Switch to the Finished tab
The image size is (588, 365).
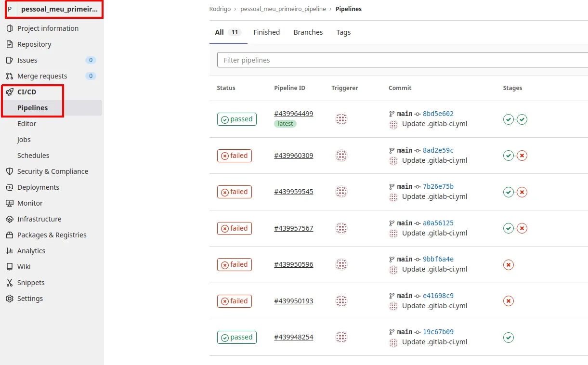pyautogui.click(x=267, y=32)
